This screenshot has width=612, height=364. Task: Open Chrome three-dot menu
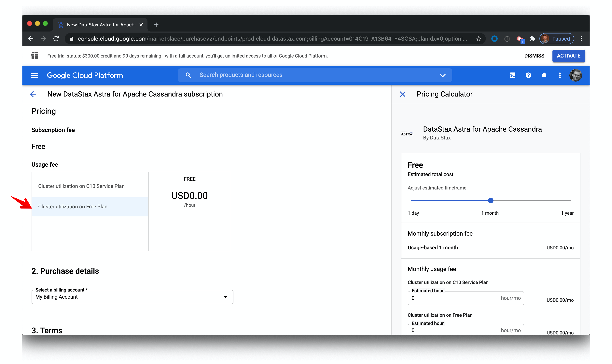(x=581, y=39)
